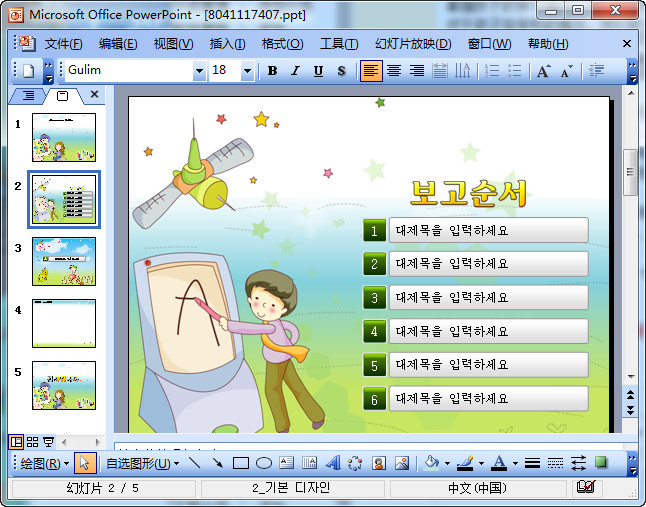
Task: Open the font size 18 dropdown
Action: click(x=247, y=71)
